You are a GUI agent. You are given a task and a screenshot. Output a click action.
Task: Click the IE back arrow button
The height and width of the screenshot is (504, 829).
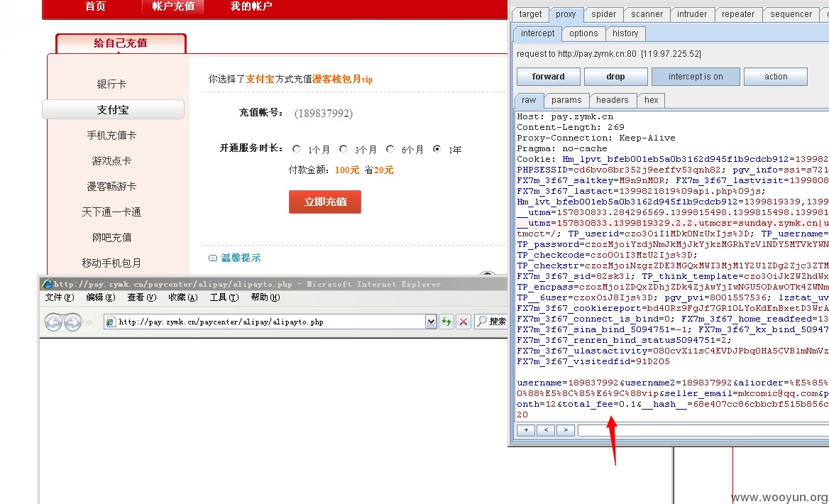53,322
